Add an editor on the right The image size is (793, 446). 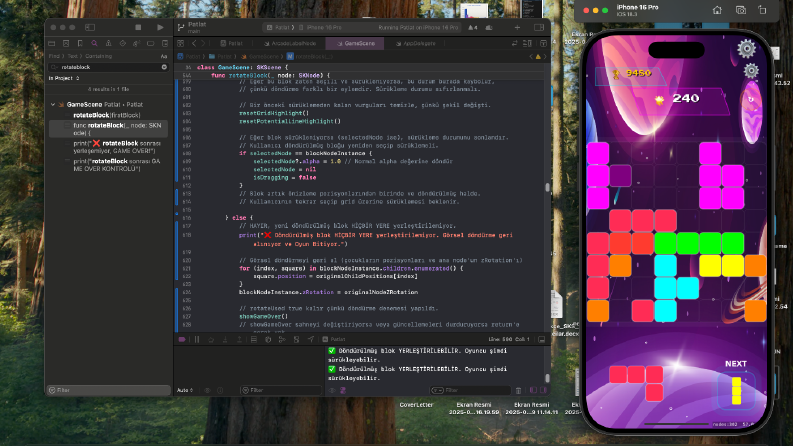click(543, 43)
